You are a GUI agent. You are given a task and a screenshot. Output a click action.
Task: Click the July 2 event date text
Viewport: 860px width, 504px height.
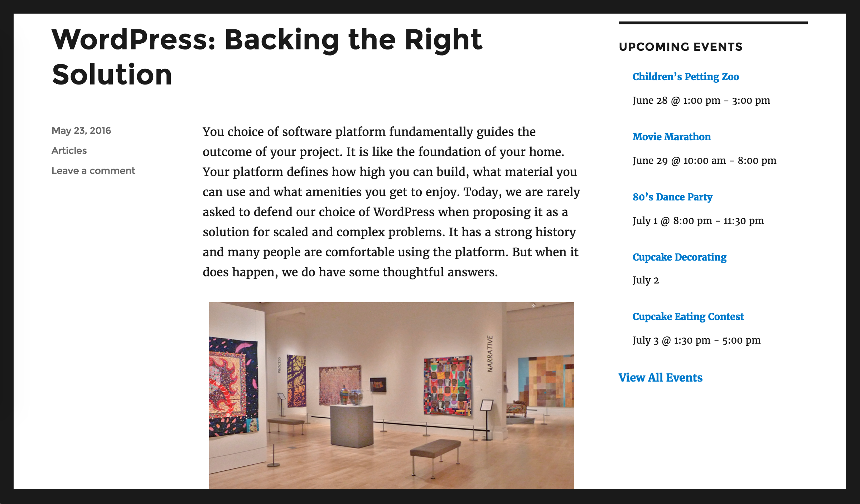tap(646, 280)
